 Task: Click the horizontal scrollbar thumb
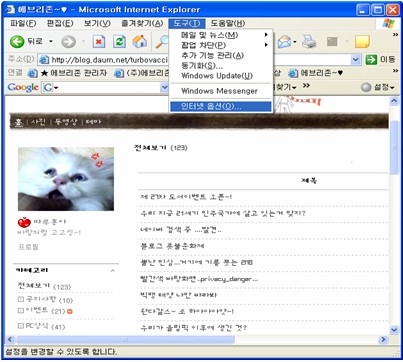tap(126, 340)
